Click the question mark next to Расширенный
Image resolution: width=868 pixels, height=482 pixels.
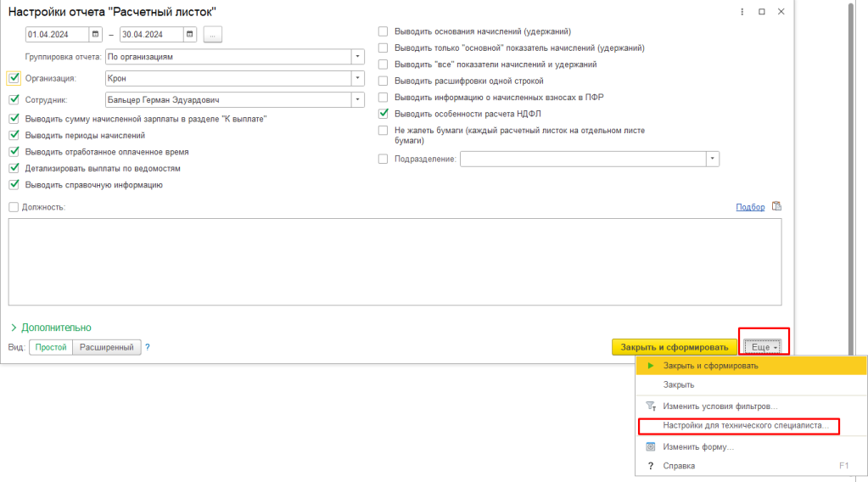[147, 347]
